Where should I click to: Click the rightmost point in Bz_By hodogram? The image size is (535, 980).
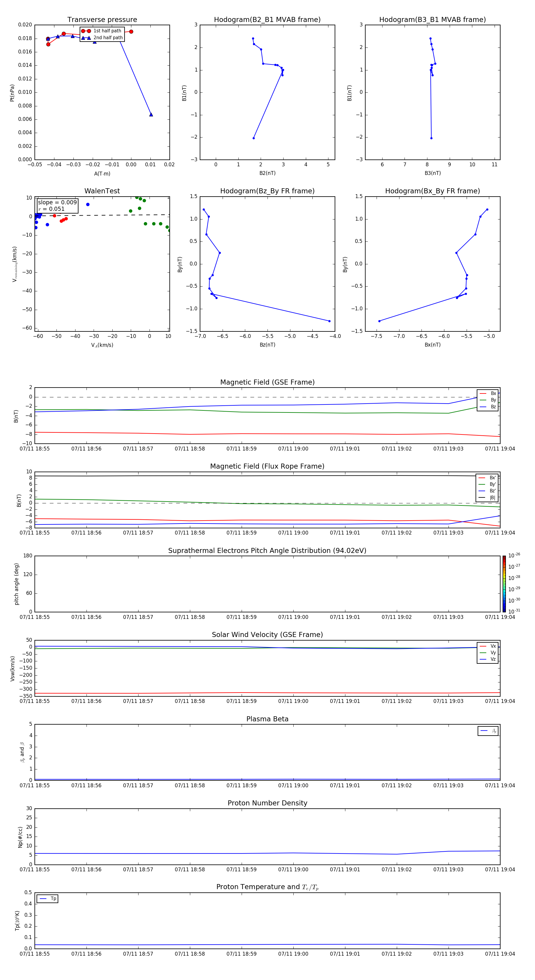(329, 321)
